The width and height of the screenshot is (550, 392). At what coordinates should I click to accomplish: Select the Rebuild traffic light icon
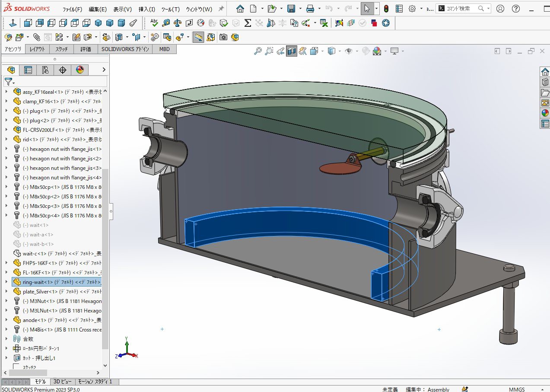tap(386, 9)
